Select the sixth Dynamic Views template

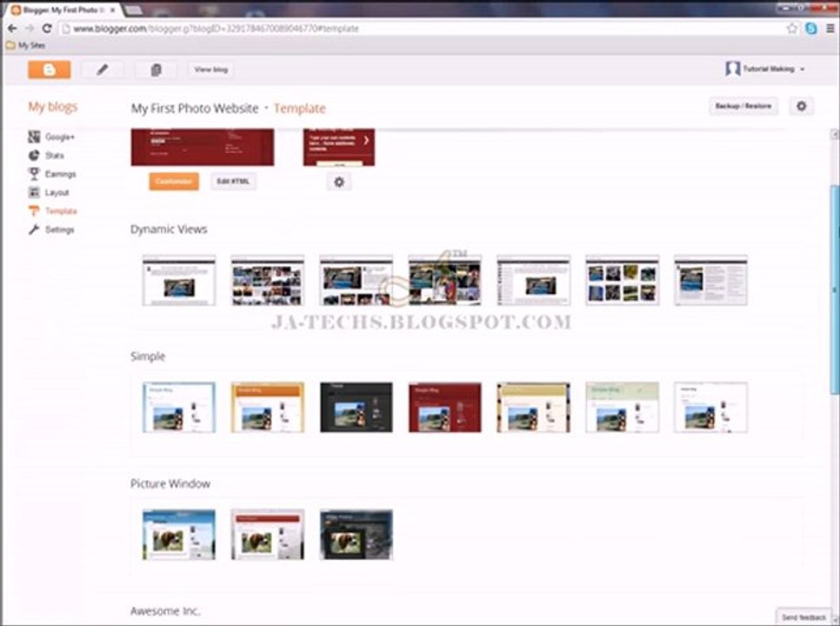point(622,281)
